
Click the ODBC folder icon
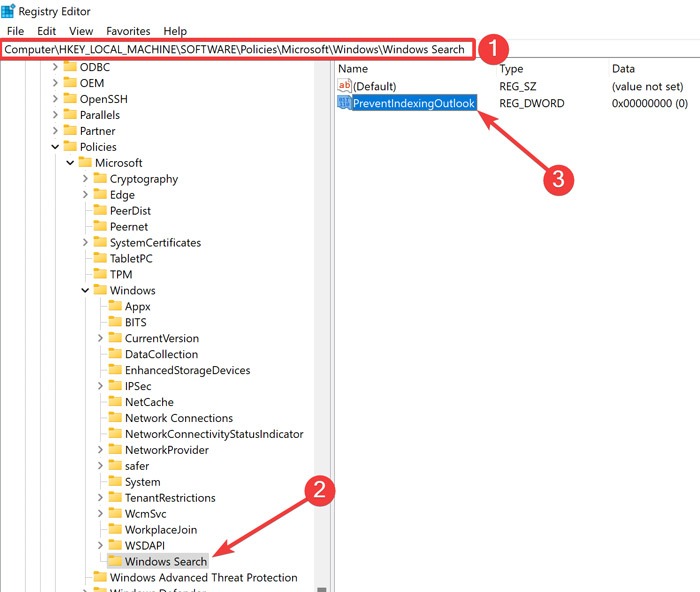[70, 67]
